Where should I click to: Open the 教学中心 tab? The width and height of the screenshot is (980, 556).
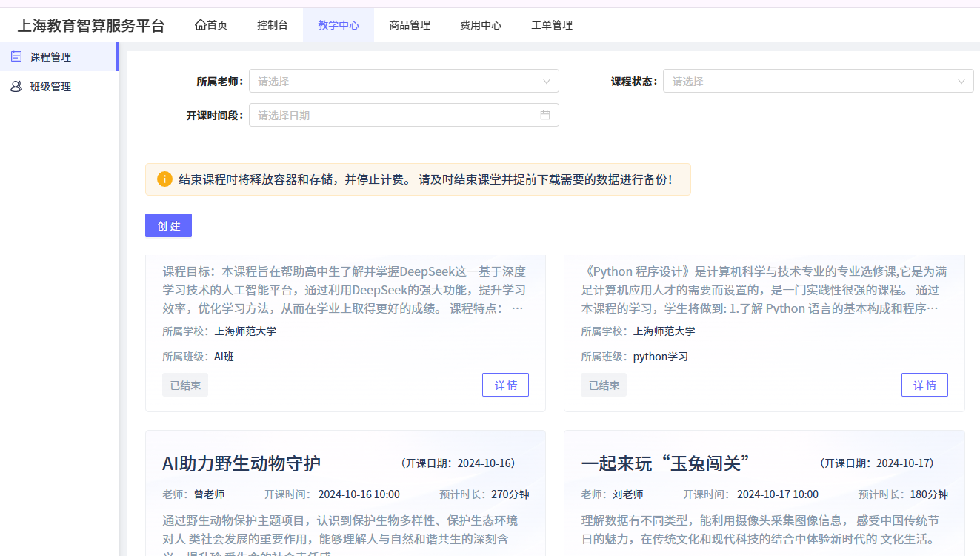click(x=339, y=25)
